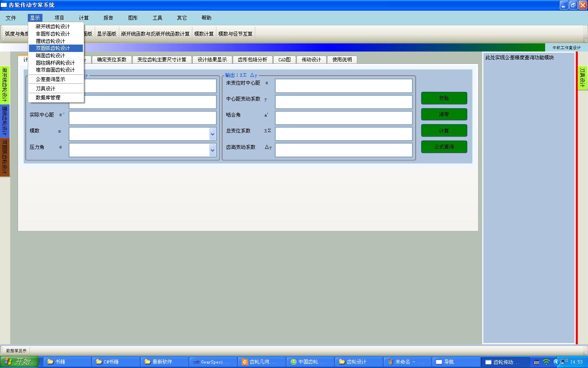Open the 帮助 menu
This screenshot has width=588, height=368.
pyautogui.click(x=206, y=18)
